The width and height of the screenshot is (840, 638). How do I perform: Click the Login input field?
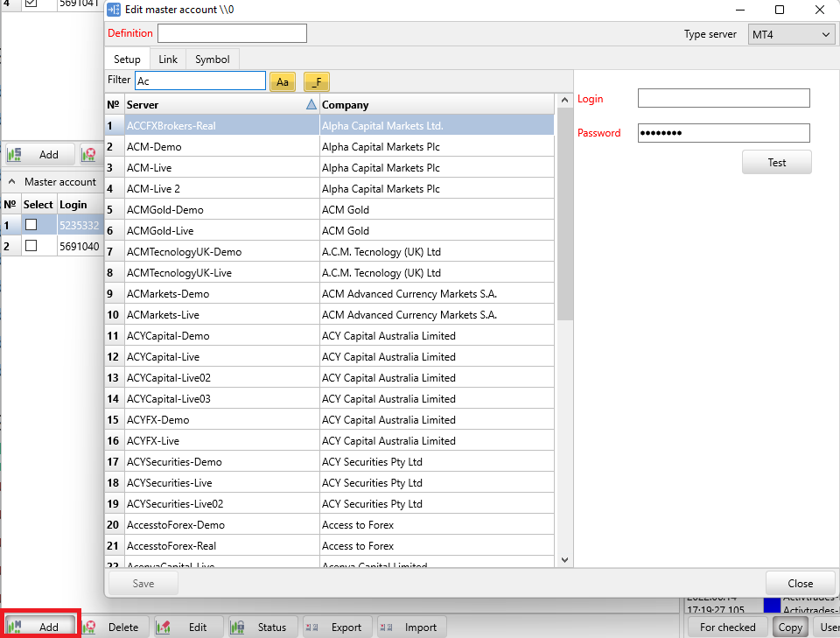tap(724, 98)
